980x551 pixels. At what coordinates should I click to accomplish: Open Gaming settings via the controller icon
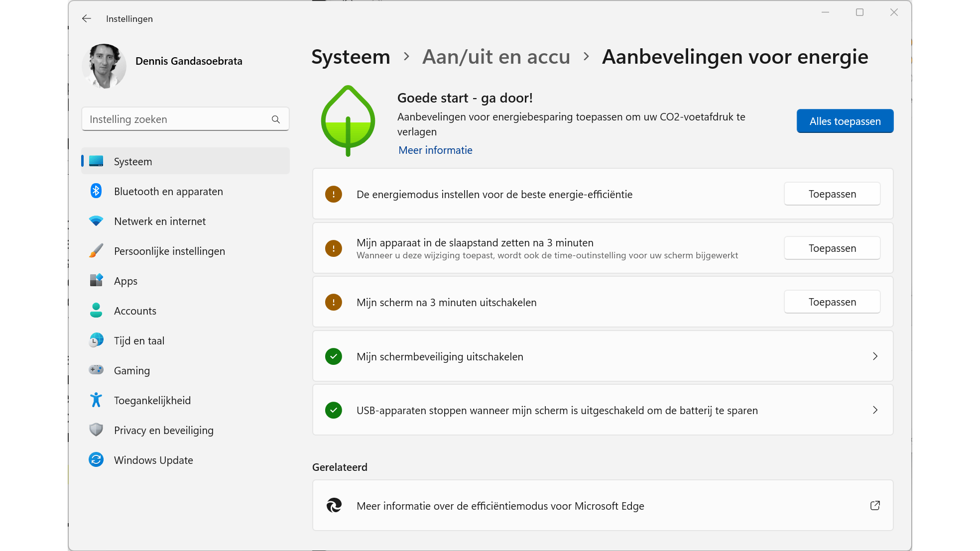coord(96,370)
